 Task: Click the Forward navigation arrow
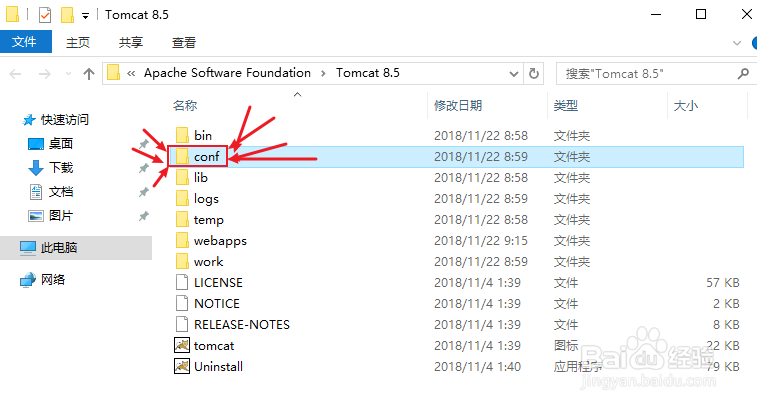(44, 74)
